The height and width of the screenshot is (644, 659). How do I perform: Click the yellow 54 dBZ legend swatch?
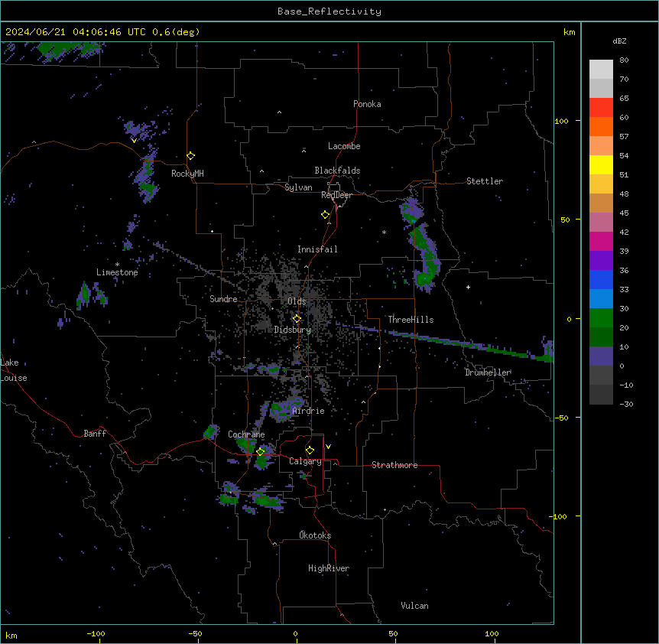601,164
